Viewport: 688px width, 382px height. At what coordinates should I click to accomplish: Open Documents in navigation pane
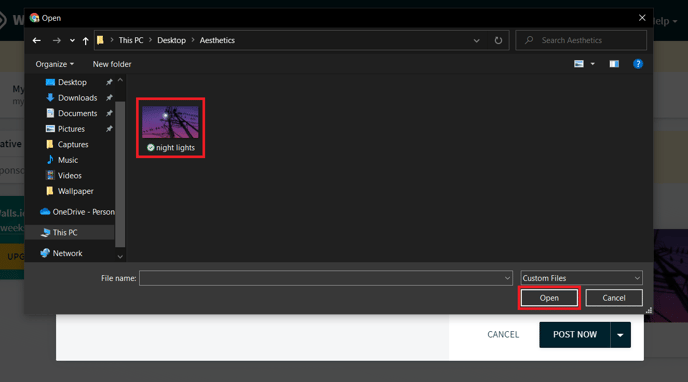pyautogui.click(x=77, y=113)
